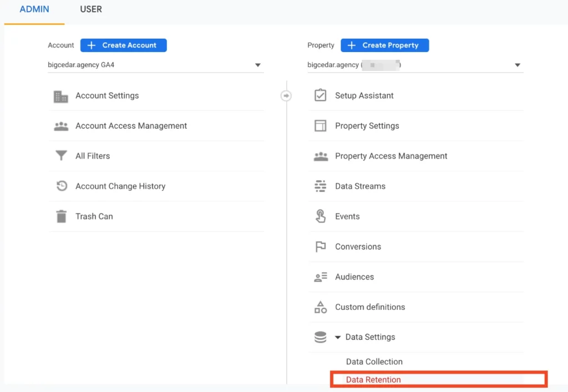The image size is (568, 392).
Task: Click the Data Streams icon
Action: coord(320,186)
